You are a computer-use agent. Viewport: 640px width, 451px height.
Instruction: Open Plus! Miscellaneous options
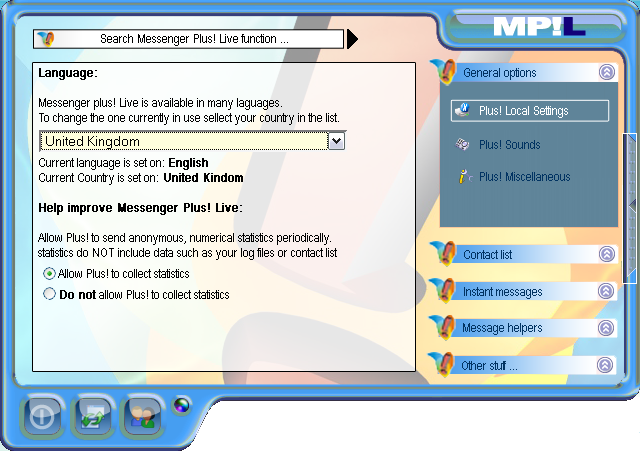pyautogui.click(x=524, y=177)
